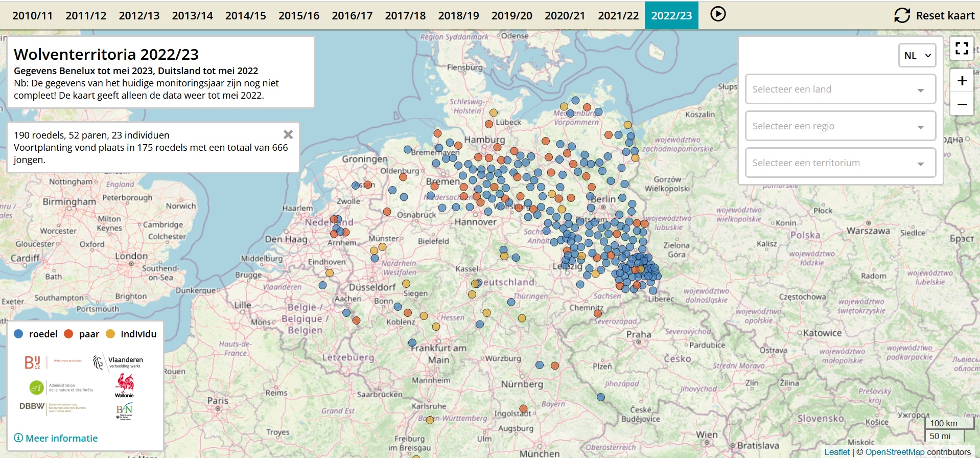Open the Leaflet attribution link
The width and height of the screenshot is (980, 458).
point(836,452)
